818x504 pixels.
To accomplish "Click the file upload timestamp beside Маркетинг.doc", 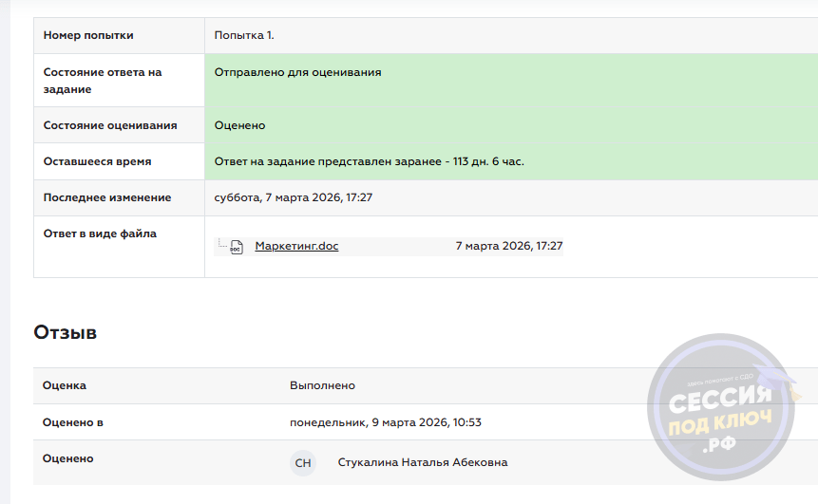I will (x=508, y=246).
